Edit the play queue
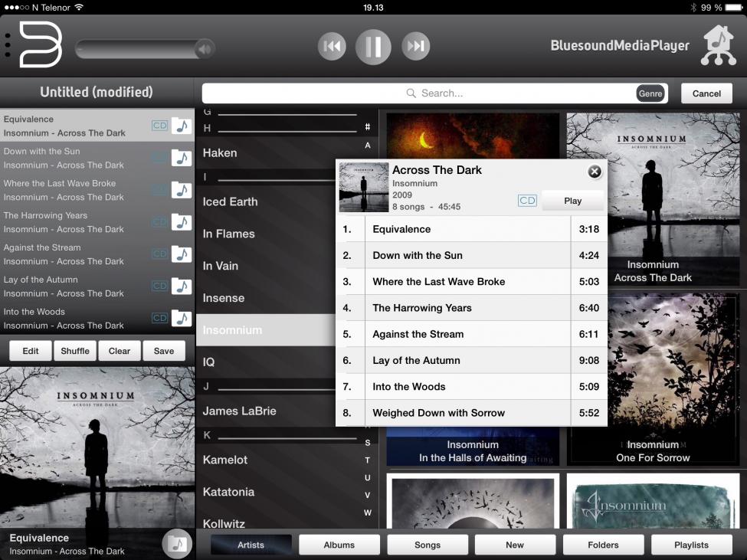The image size is (747, 560). pos(31,351)
